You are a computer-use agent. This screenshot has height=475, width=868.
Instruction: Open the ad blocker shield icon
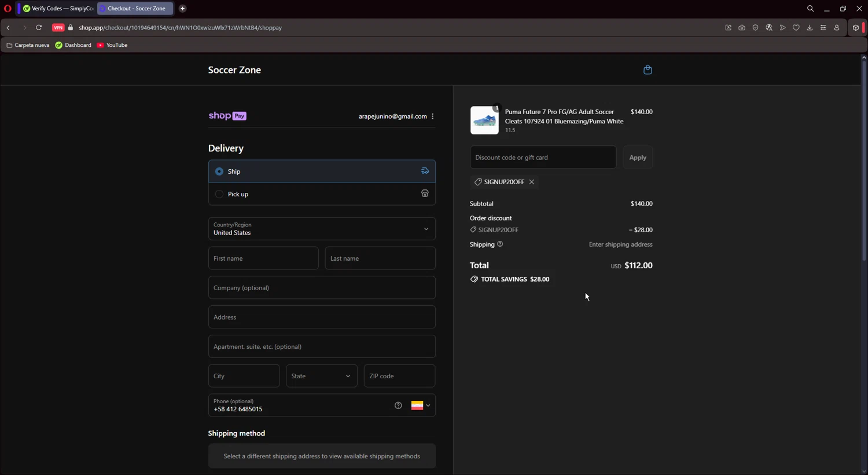pyautogui.click(x=755, y=28)
